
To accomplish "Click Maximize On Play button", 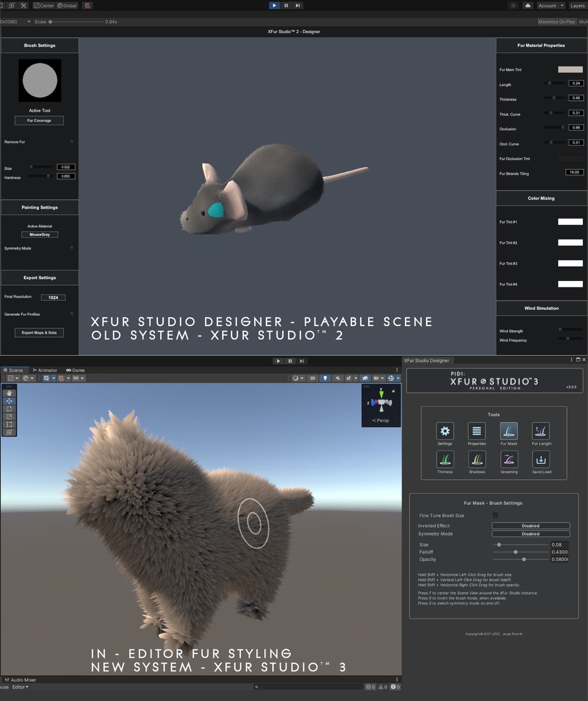I will point(556,22).
